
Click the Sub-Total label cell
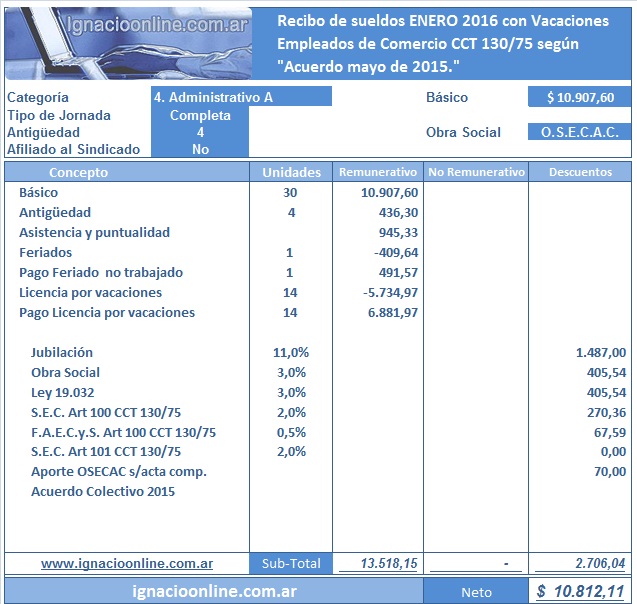[291, 564]
